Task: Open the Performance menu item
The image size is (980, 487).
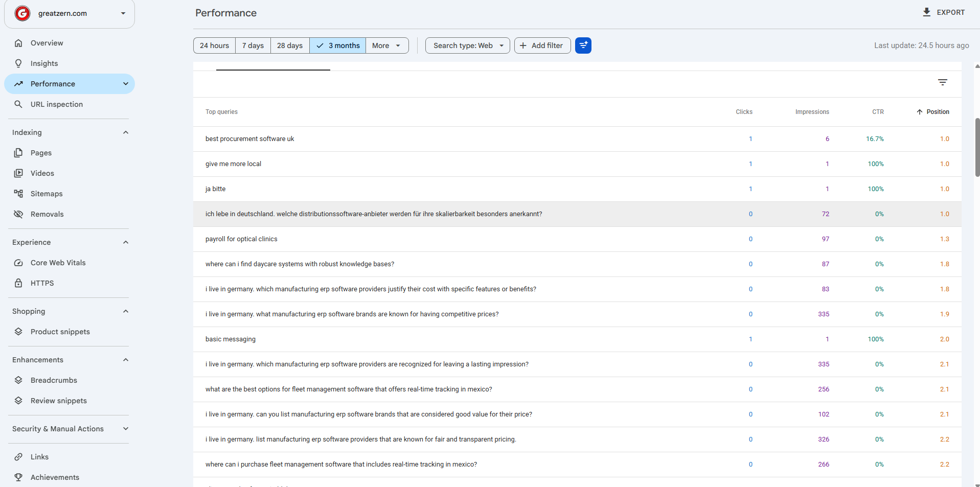Action: (70, 84)
